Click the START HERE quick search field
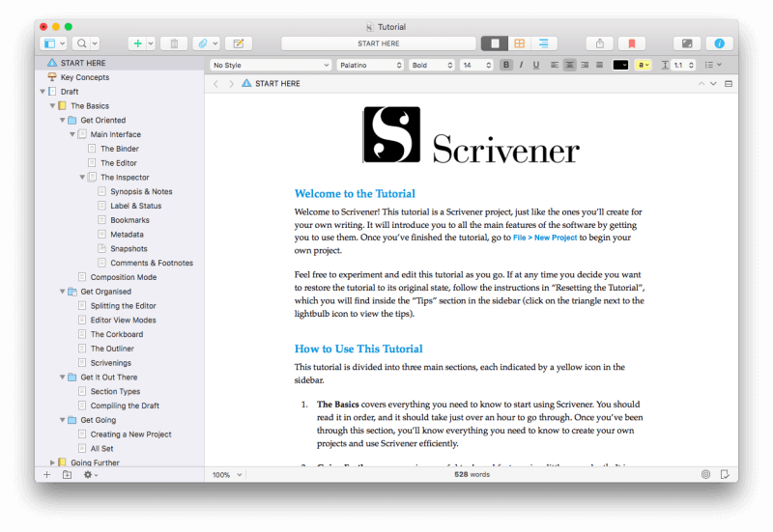Image resolution: width=773 pixels, height=532 pixels. click(379, 43)
